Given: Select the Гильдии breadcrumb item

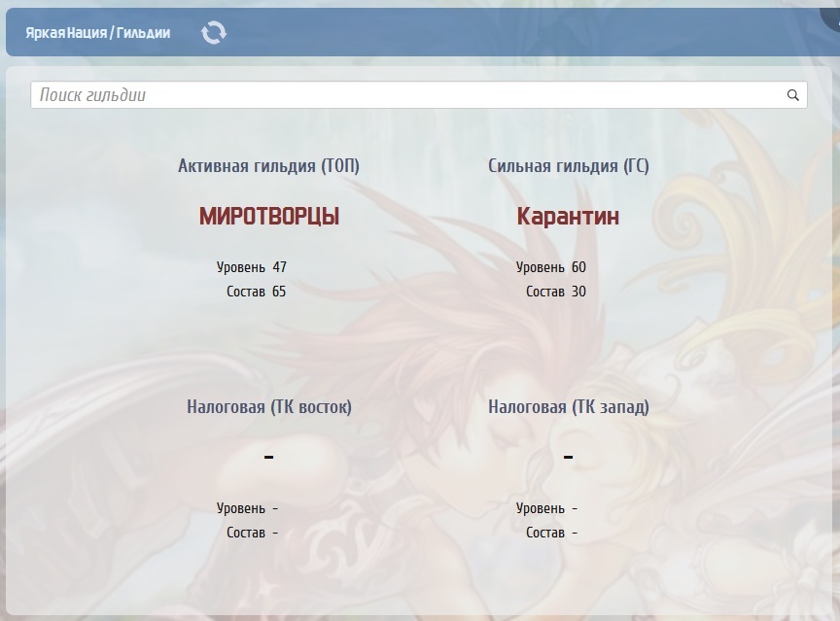Looking at the screenshot, I should click(143, 33).
